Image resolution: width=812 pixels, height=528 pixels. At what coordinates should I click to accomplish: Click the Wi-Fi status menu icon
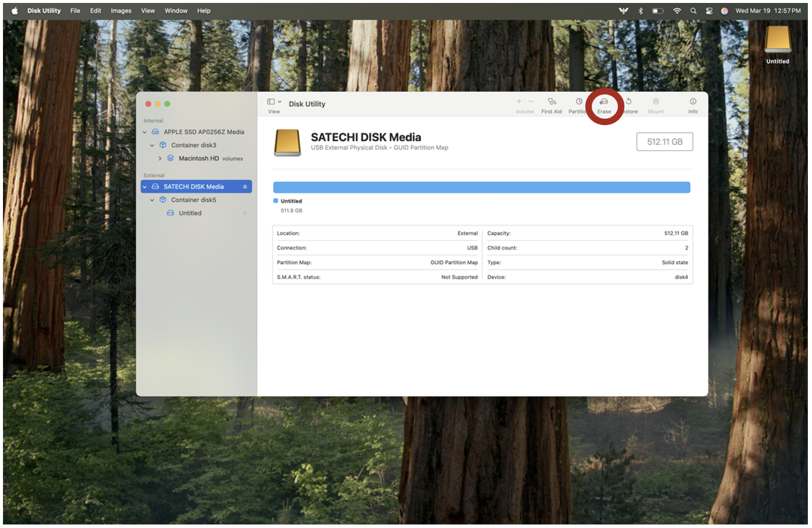click(677, 11)
